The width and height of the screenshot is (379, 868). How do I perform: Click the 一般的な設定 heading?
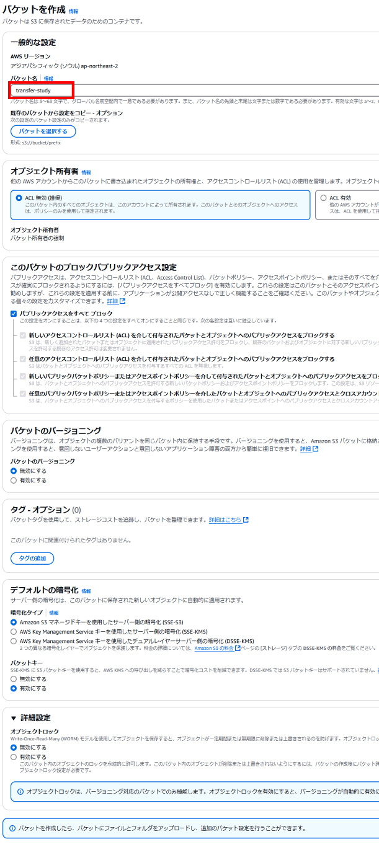pos(33,43)
